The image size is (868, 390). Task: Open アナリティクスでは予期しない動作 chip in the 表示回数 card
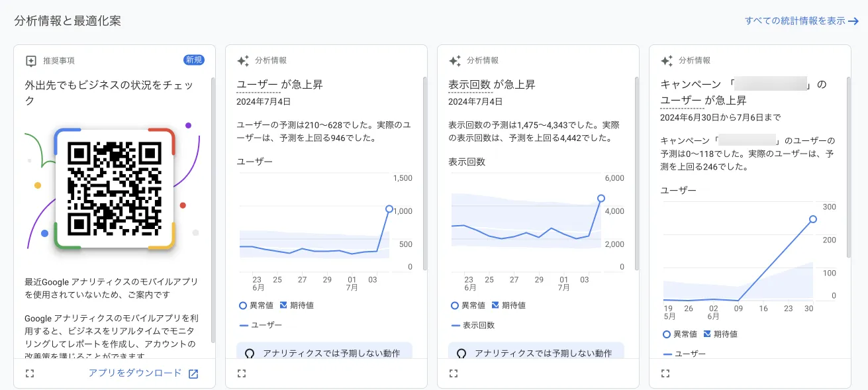tap(536, 350)
